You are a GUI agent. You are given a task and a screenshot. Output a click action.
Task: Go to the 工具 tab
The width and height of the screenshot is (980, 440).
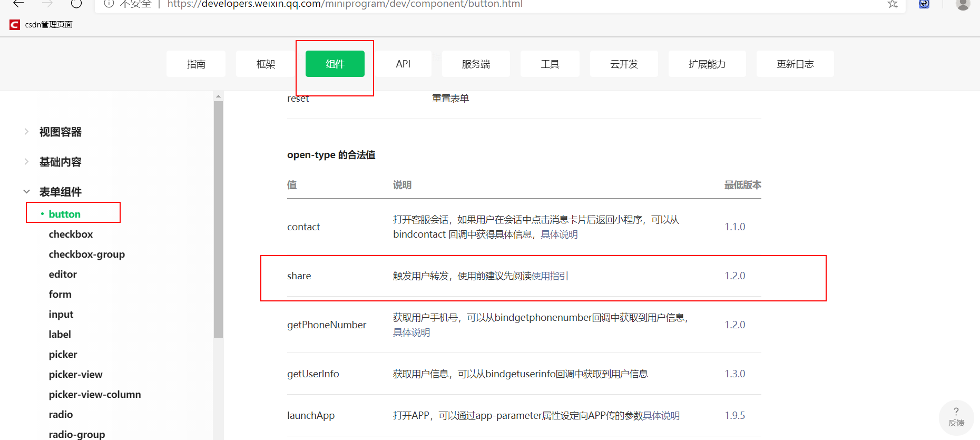pos(550,64)
